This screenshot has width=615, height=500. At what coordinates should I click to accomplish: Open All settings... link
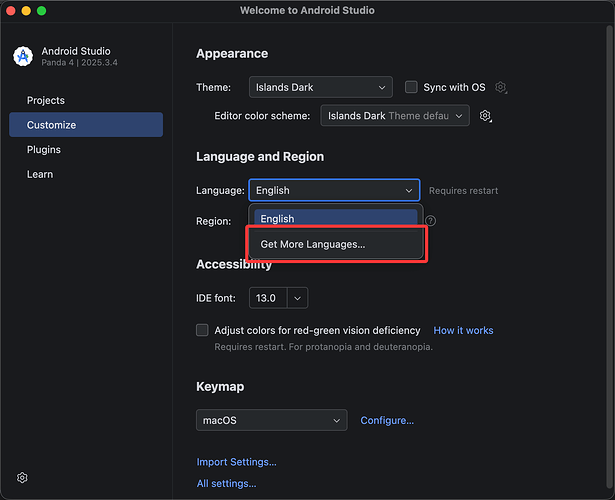(x=226, y=484)
